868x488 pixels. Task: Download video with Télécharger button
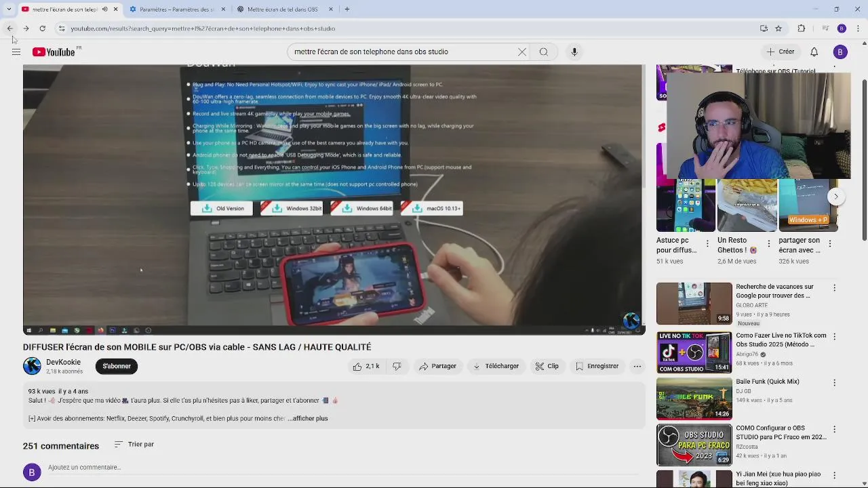point(496,366)
